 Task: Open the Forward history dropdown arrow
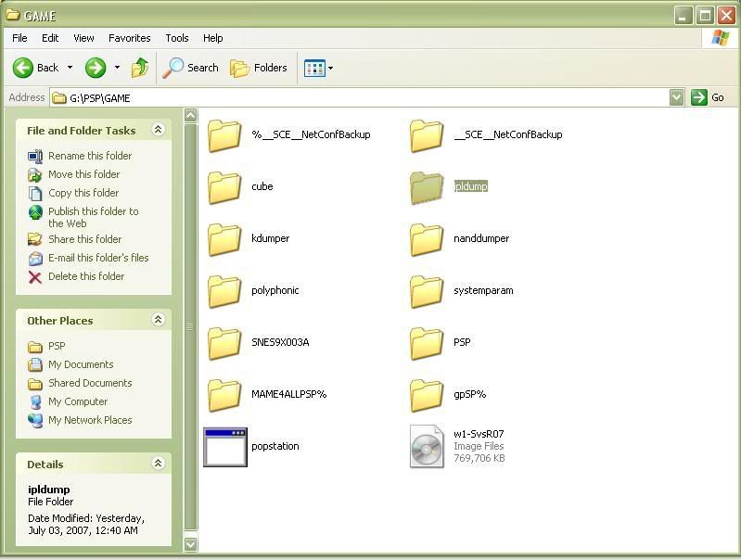[x=117, y=68]
